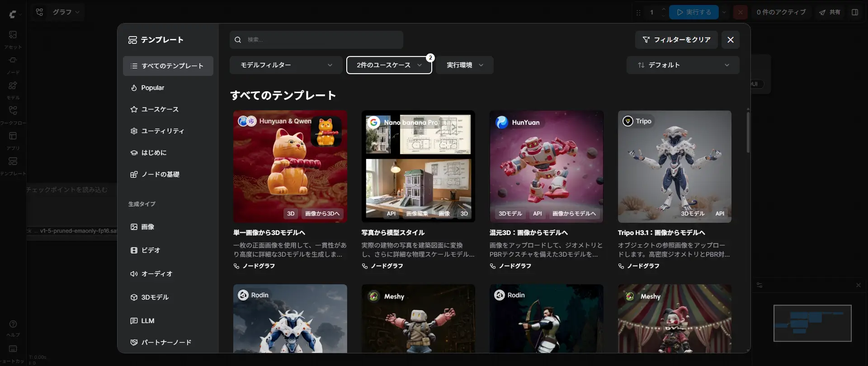The height and width of the screenshot is (366, 868).
Task: Click the magnifier icon in the template search box
Action: click(x=238, y=40)
